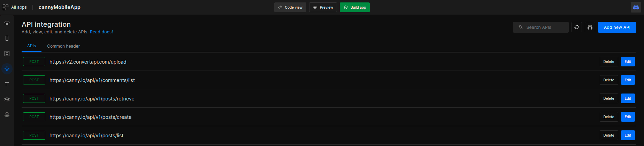Open the layers-style icon in sidebar
The height and width of the screenshot is (146, 644).
[x=7, y=99]
